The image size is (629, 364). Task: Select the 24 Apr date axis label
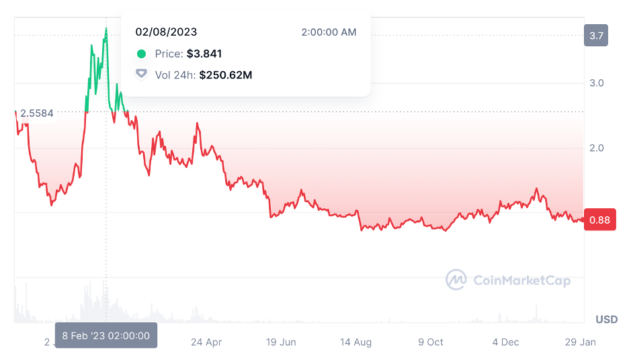point(206,342)
